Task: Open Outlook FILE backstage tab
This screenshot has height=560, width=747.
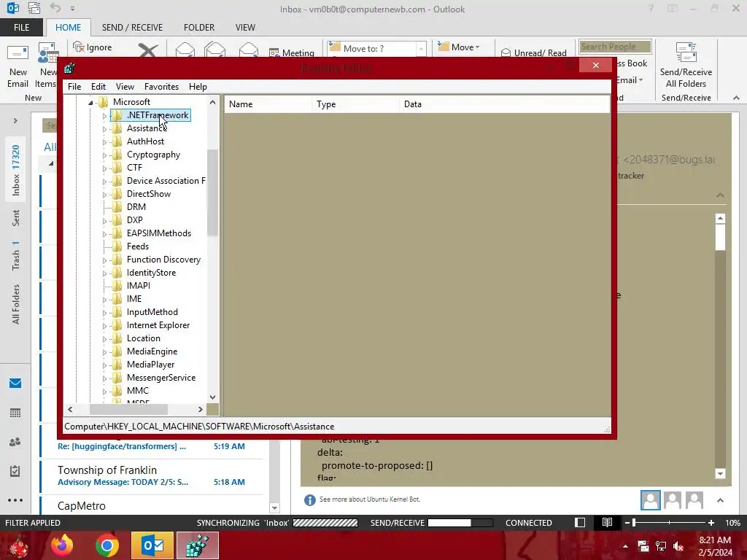Action: tap(21, 28)
